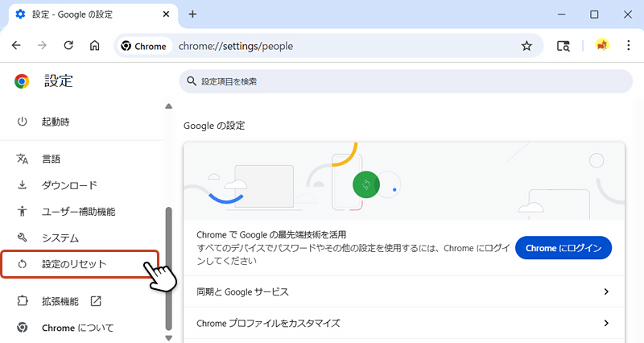Open the Chrome three-dot menu
This screenshot has height=343, width=644.
(x=629, y=46)
